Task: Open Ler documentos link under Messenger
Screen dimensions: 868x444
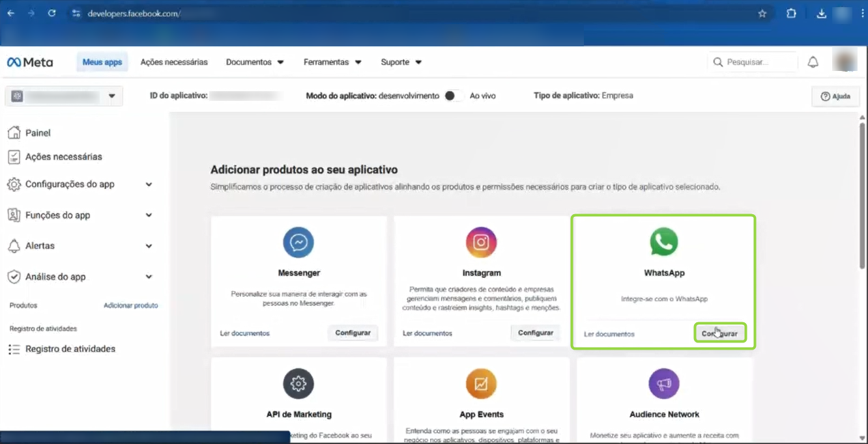Action: 244,333
